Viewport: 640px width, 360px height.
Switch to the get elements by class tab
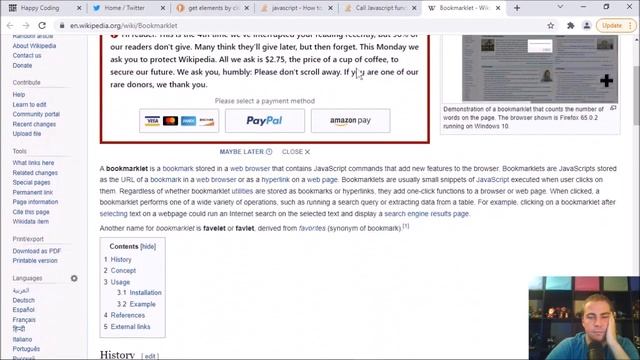tap(213, 8)
